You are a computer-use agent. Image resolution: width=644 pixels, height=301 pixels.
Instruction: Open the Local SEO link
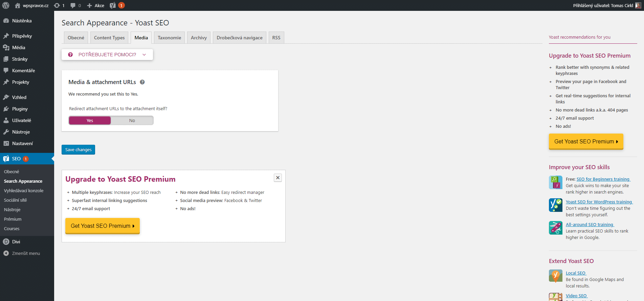[x=576, y=273]
